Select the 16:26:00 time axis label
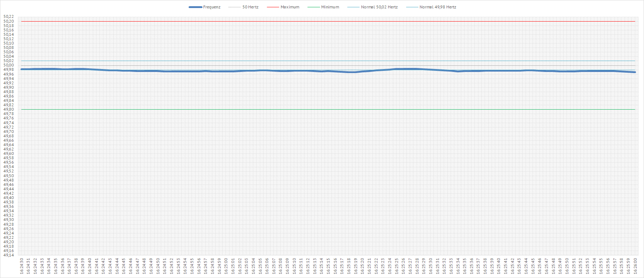This screenshot has height=278, width=644. [x=635, y=266]
